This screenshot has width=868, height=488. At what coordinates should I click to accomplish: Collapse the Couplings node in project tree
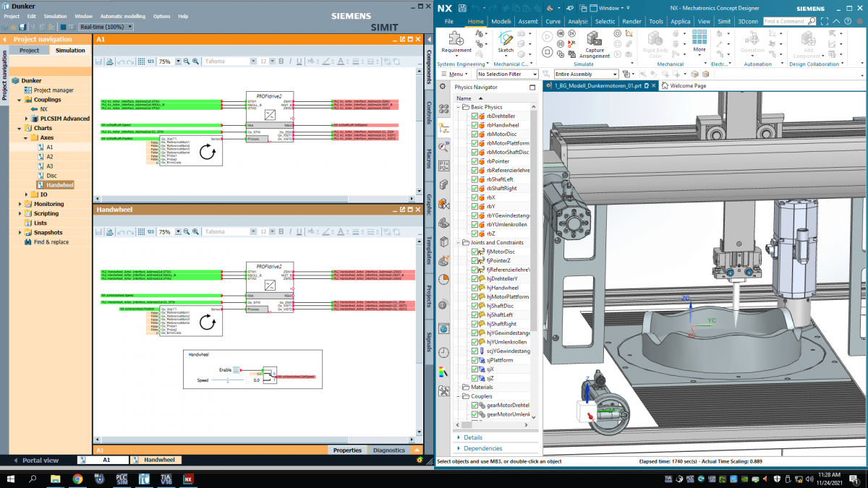click(17, 100)
